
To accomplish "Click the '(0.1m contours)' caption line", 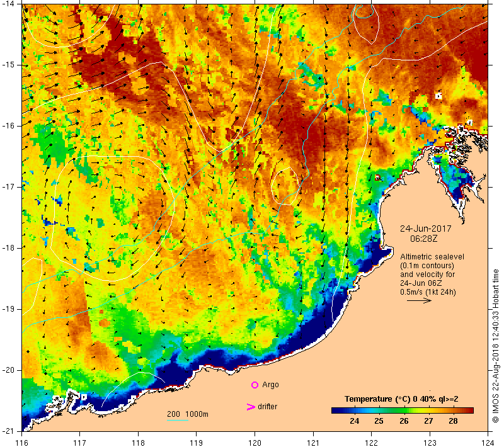I will tap(427, 266).
